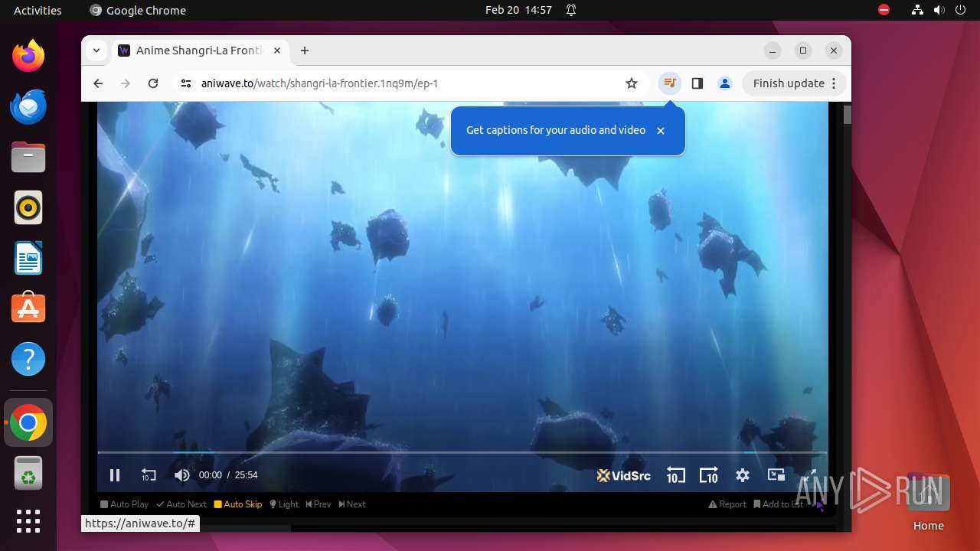
Task: Mute the video player volume
Action: (x=181, y=475)
